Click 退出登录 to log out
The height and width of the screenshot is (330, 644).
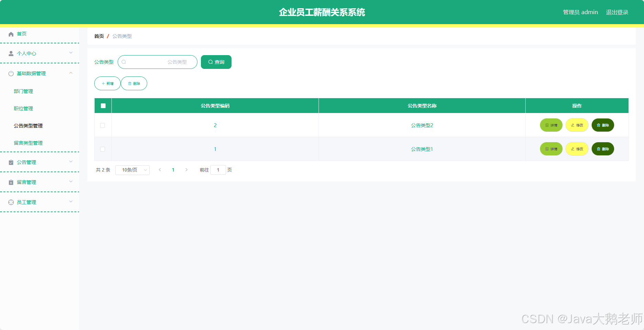pyautogui.click(x=617, y=12)
